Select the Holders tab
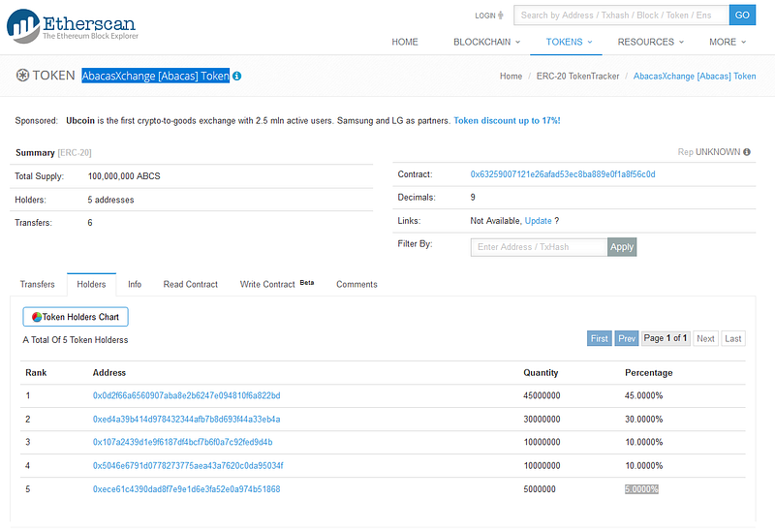The height and width of the screenshot is (532, 775). [91, 284]
